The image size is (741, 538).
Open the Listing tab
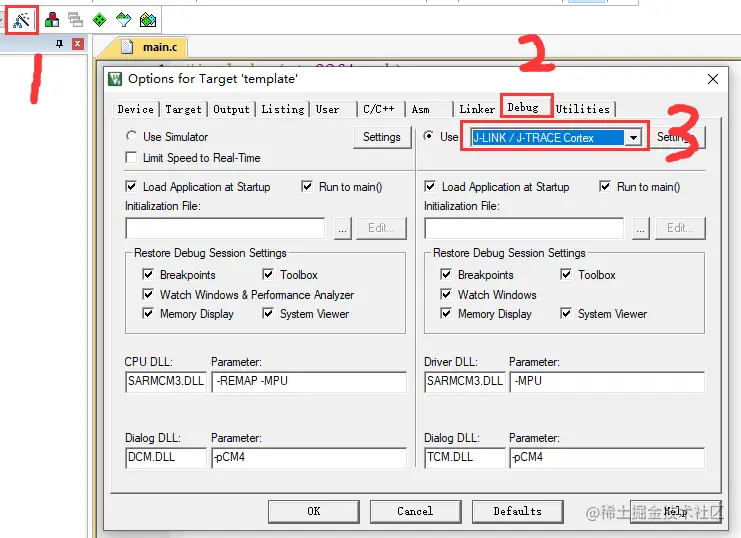283,109
